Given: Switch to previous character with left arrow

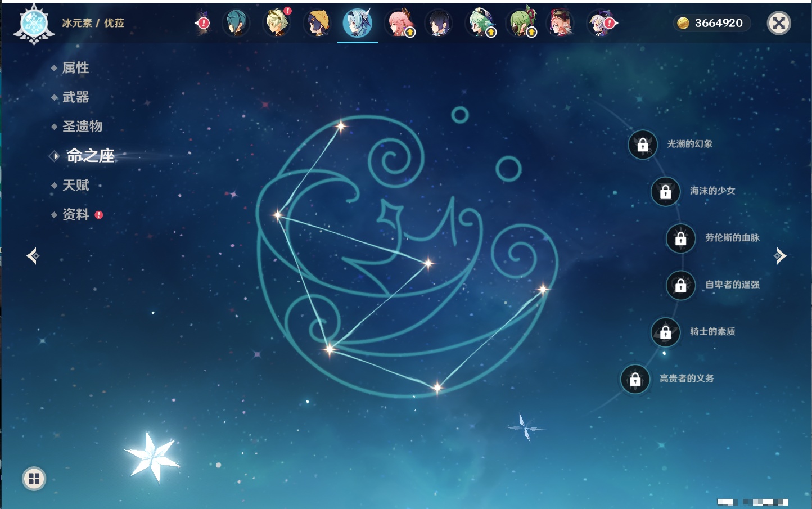Looking at the screenshot, I should (x=33, y=256).
